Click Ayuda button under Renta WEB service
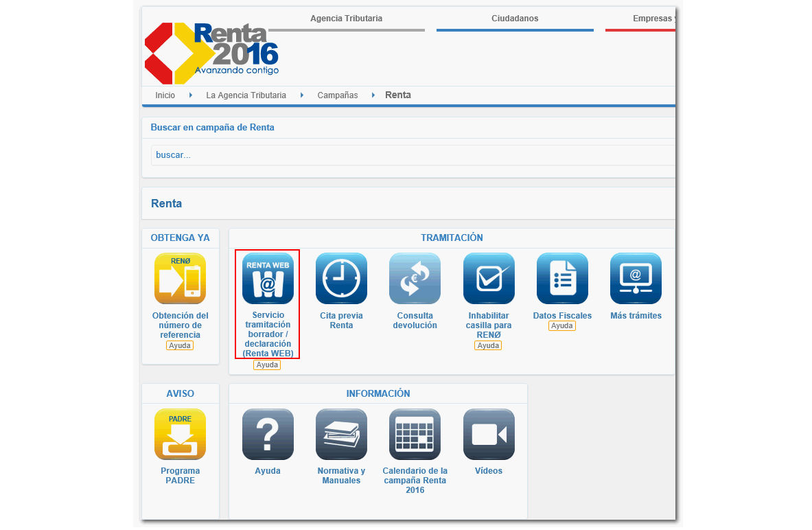 pos(267,365)
